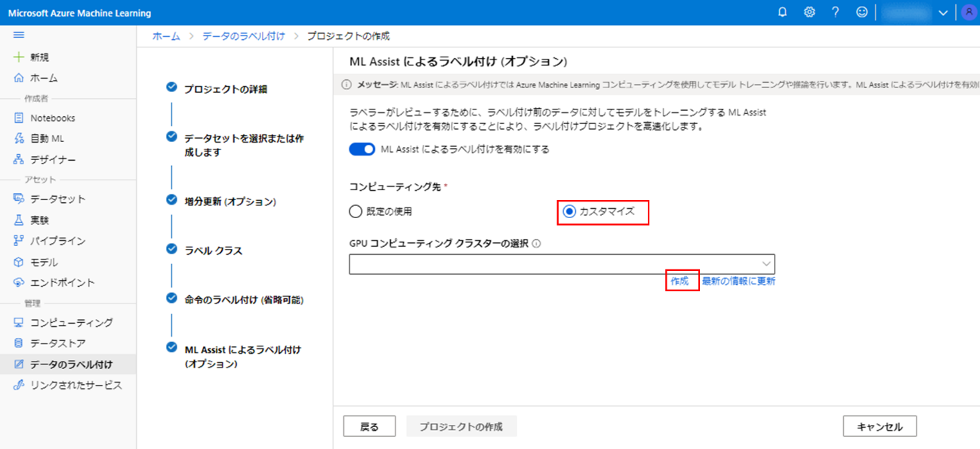This screenshot has height=449, width=980.
Task: Open feedback smiley icon
Action: (x=861, y=12)
